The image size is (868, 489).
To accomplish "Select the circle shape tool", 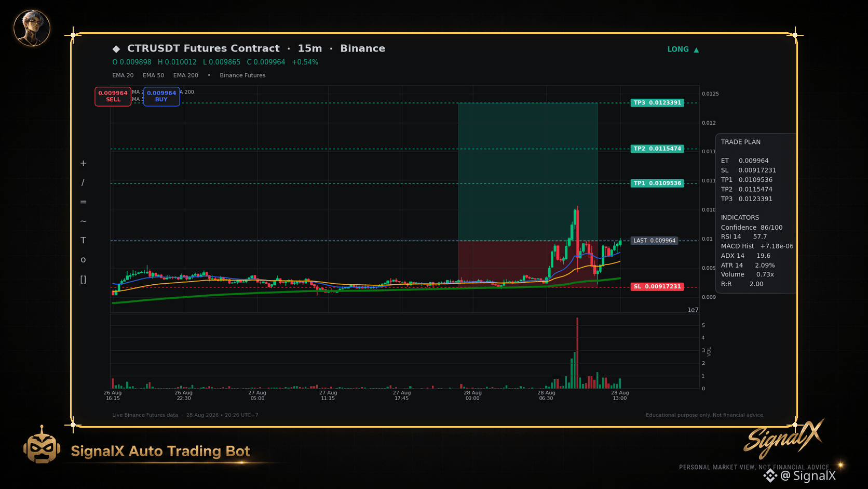I will [x=83, y=260].
